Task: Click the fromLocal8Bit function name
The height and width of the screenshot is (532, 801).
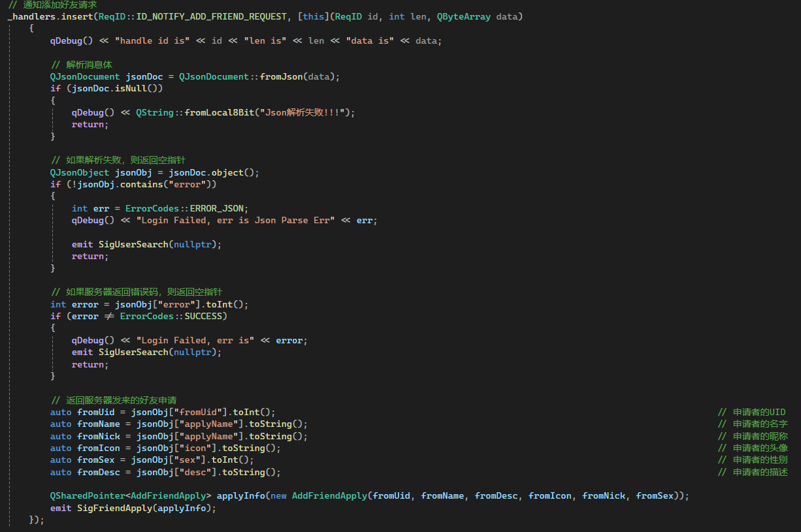Action: tap(220, 112)
